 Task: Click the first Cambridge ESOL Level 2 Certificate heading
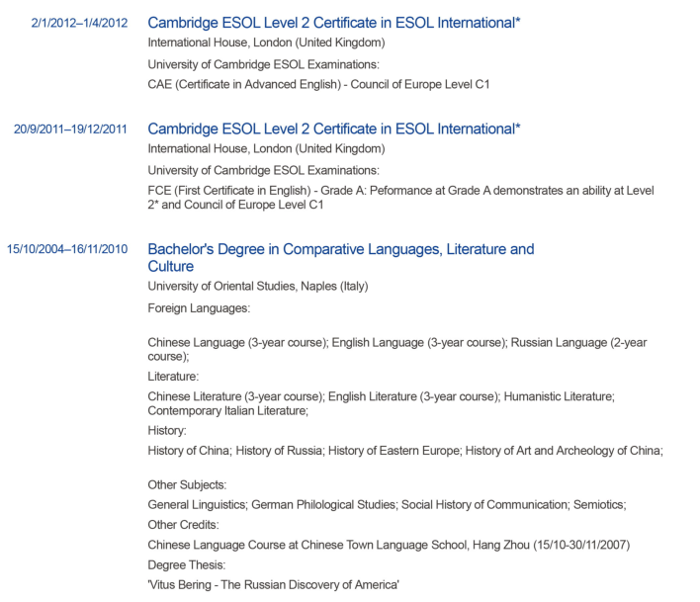[x=334, y=22]
